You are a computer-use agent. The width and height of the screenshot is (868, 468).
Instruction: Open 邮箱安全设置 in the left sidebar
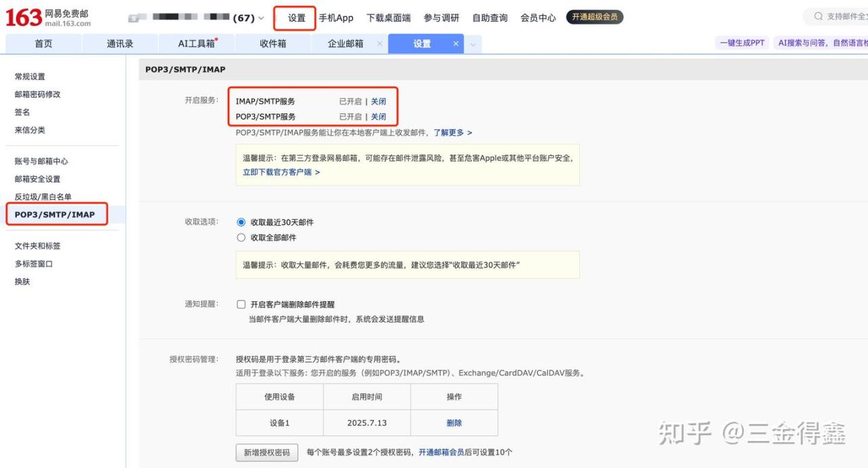tap(37, 179)
